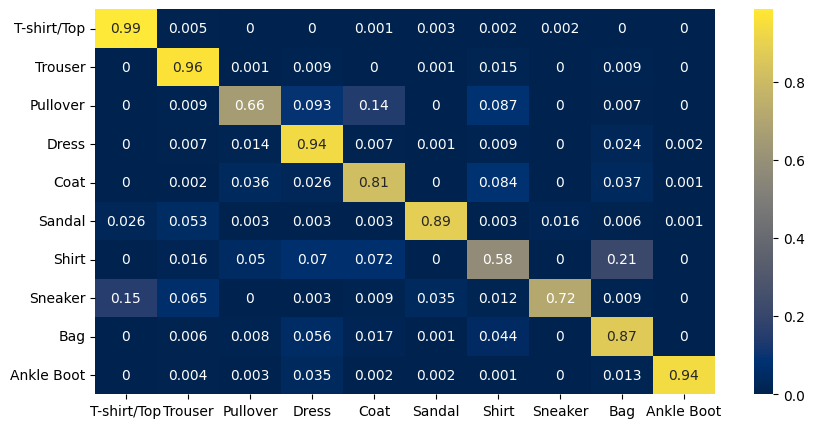Click the 0.72 Sneaker diagonal cell
This screenshot has width=814, height=428.
click(x=560, y=299)
